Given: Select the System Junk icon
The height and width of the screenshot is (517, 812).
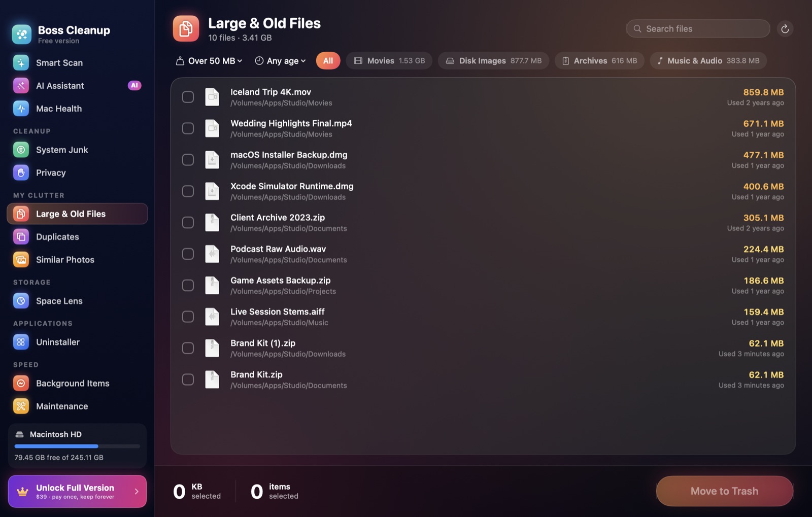Looking at the screenshot, I should (21, 150).
